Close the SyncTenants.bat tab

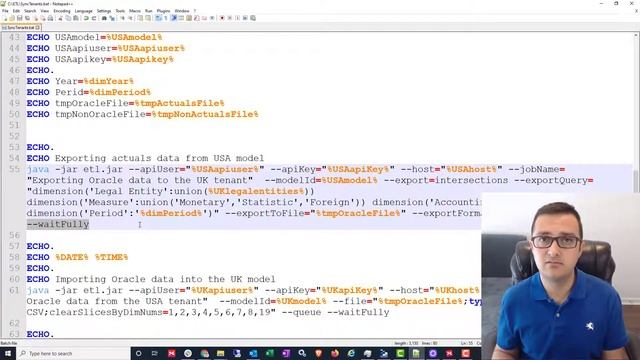(38, 27)
